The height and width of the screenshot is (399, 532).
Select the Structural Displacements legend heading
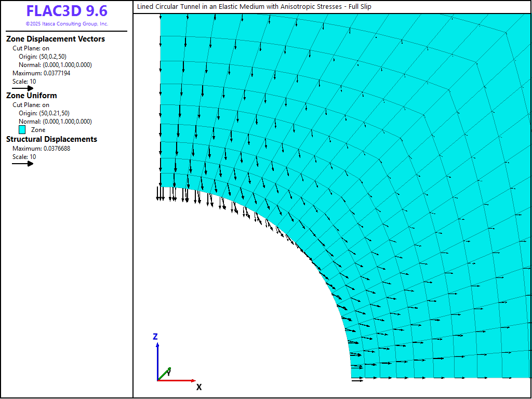[51, 139]
